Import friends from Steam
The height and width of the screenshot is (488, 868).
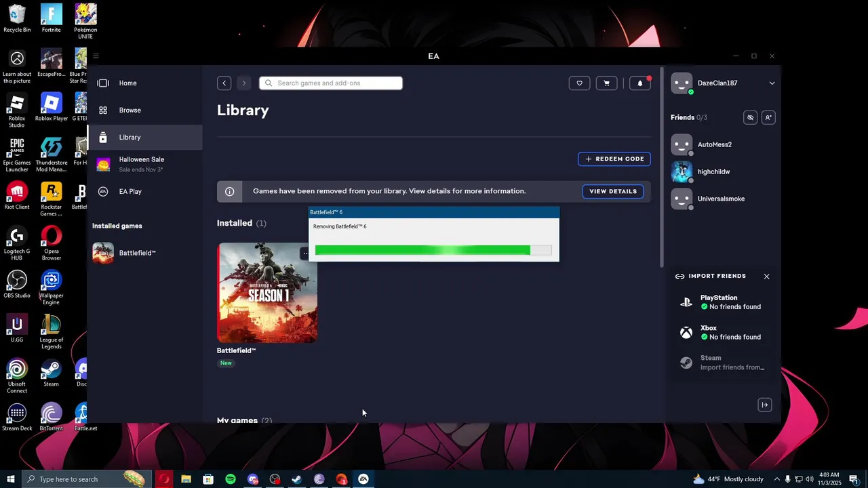pyautogui.click(x=723, y=363)
